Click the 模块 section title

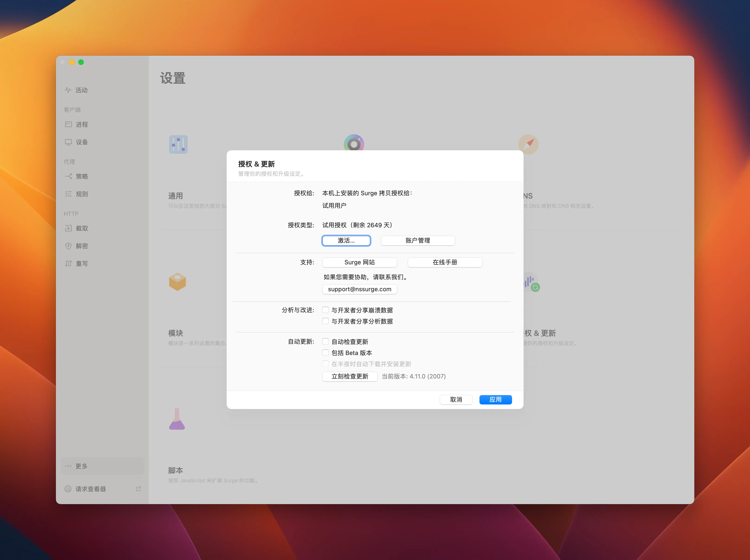pos(176,333)
